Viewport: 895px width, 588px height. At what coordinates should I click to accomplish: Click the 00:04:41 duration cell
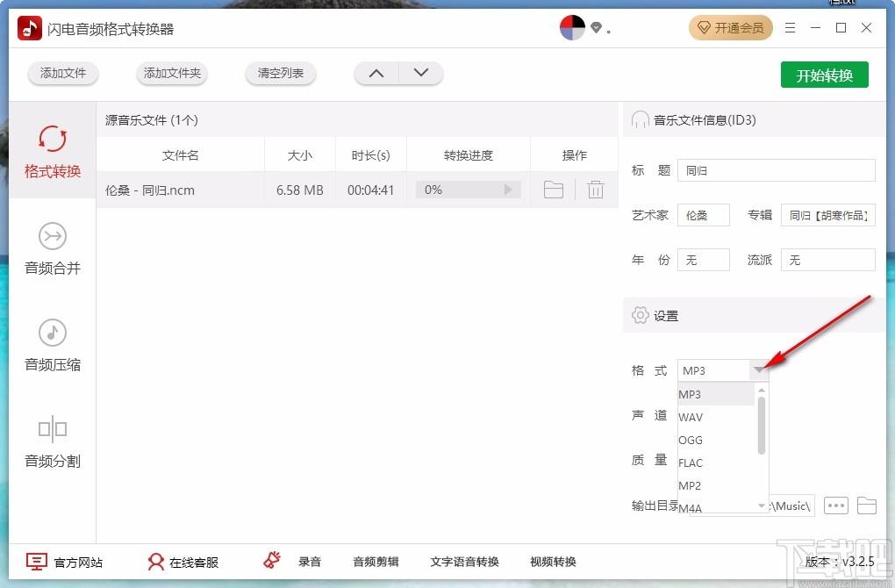pyautogui.click(x=370, y=190)
